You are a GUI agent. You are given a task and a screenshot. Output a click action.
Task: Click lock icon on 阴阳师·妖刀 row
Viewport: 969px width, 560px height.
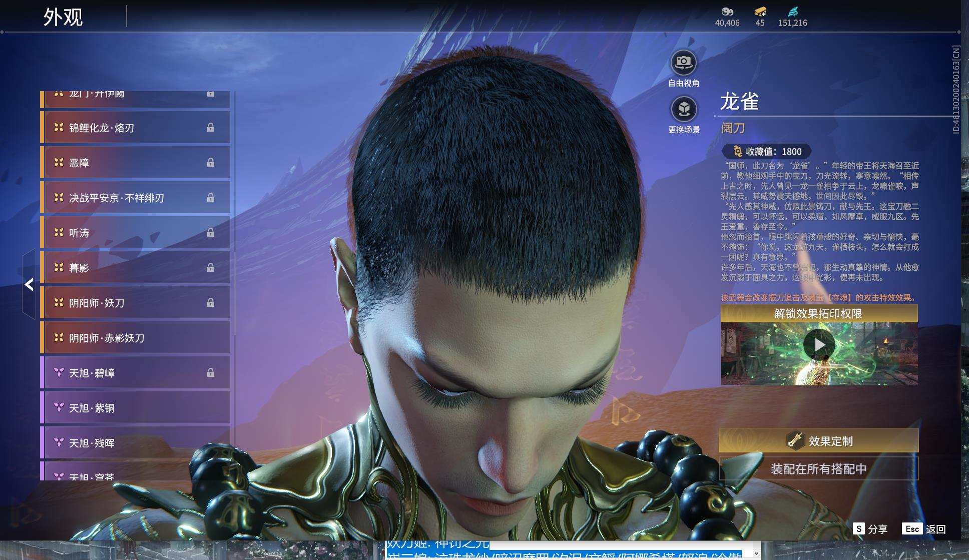pos(211,303)
